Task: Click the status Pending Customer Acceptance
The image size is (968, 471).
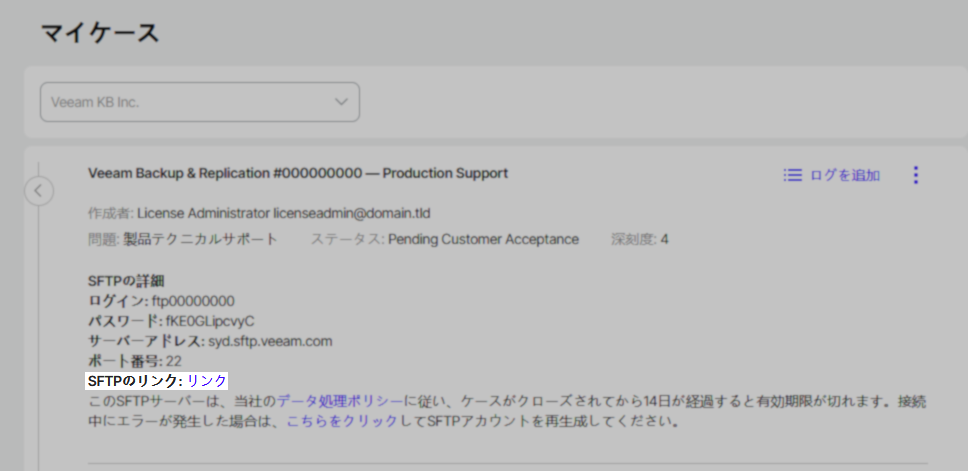Action: [483, 240]
